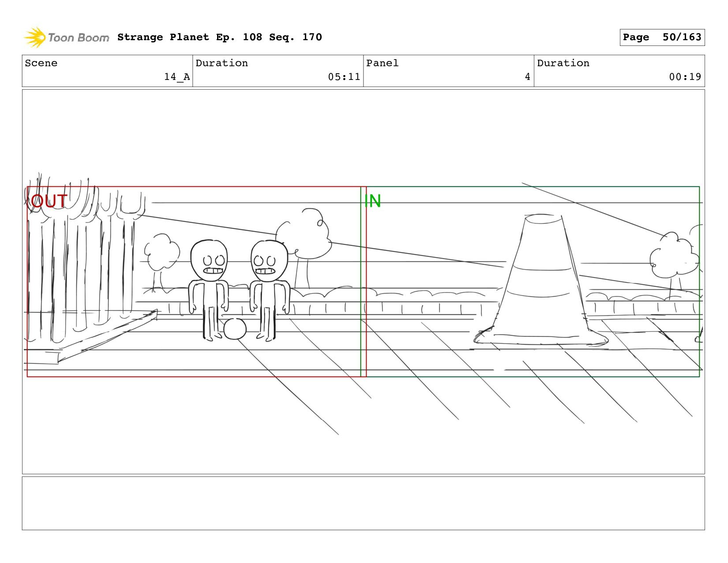Click the Toon Boom logo

point(66,38)
